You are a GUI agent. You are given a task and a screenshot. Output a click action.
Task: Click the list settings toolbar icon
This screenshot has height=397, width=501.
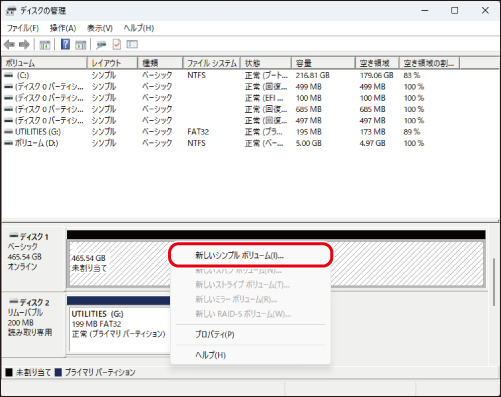coord(132,44)
